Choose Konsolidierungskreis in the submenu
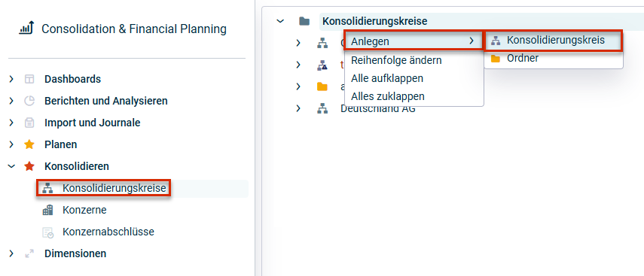Image resolution: width=644 pixels, height=276 pixels. coord(553,40)
